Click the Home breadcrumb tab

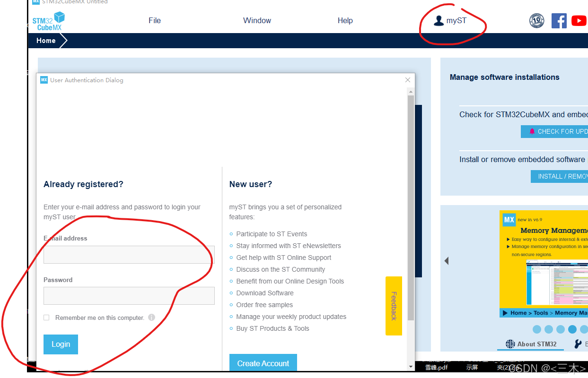[47, 41]
